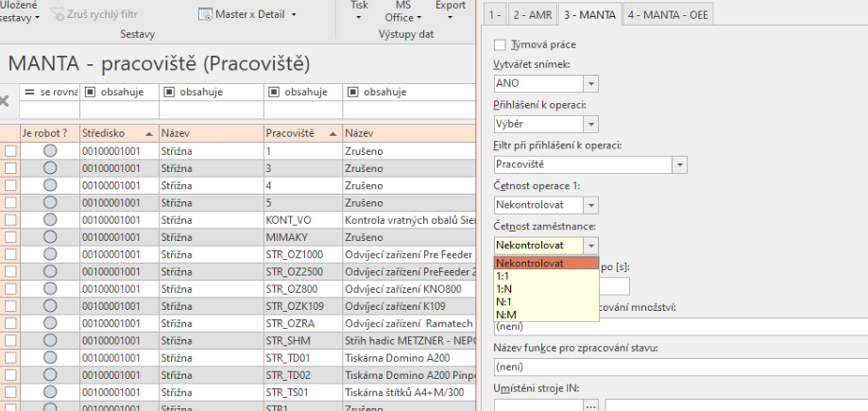Enable the Týmová práce checkbox
This screenshot has height=411, width=868.
pyautogui.click(x=501, y=44)
